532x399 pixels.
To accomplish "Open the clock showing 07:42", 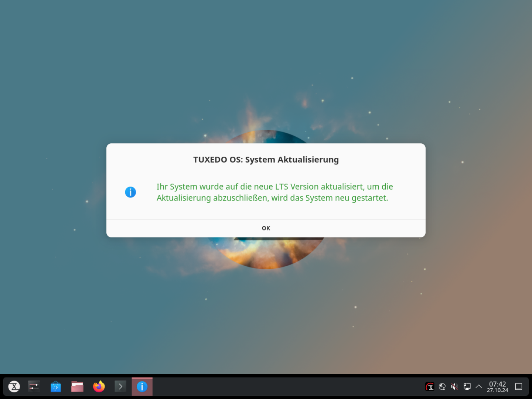I will click(x=497, y=387).
